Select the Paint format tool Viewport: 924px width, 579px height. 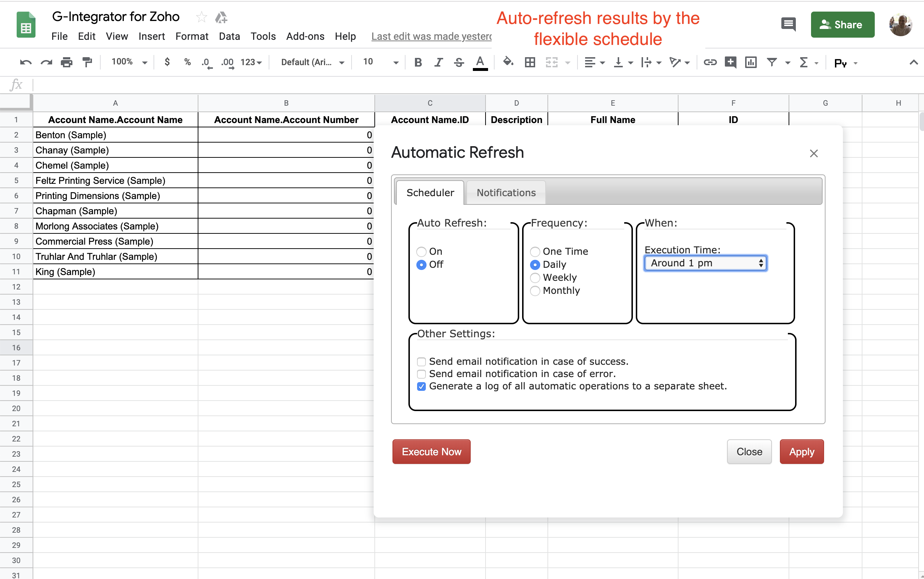coord(87,62)
